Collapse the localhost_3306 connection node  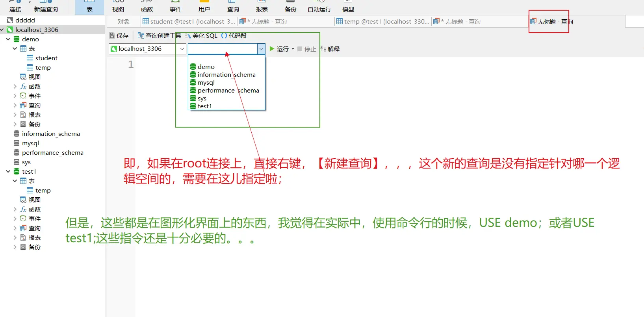click(x=2, y=30)
